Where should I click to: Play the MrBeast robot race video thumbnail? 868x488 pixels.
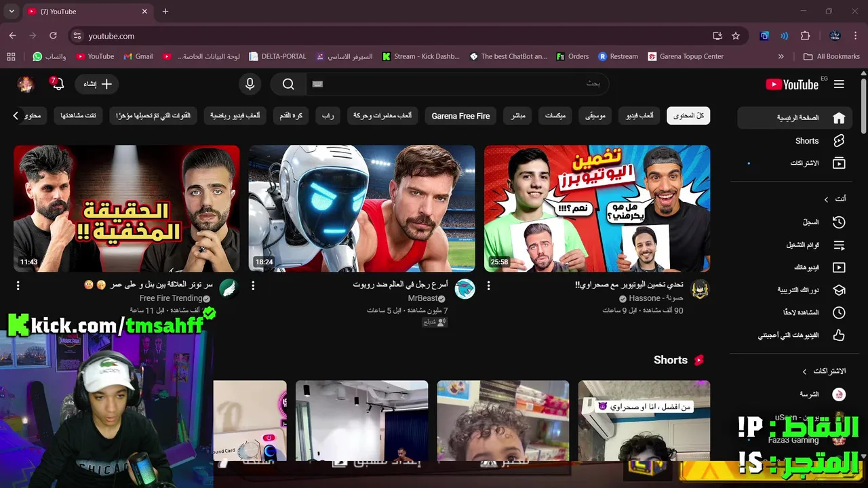point(361,208)
